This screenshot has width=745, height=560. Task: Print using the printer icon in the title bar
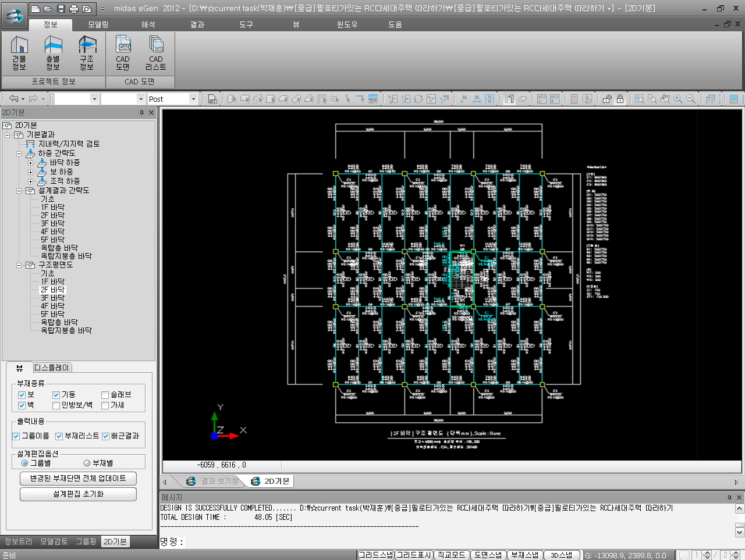[74, 9]
